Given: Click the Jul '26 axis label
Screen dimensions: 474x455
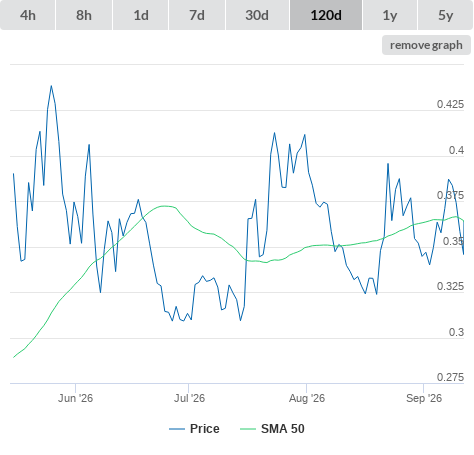Looking at the screenshot, I should [189, 398].
